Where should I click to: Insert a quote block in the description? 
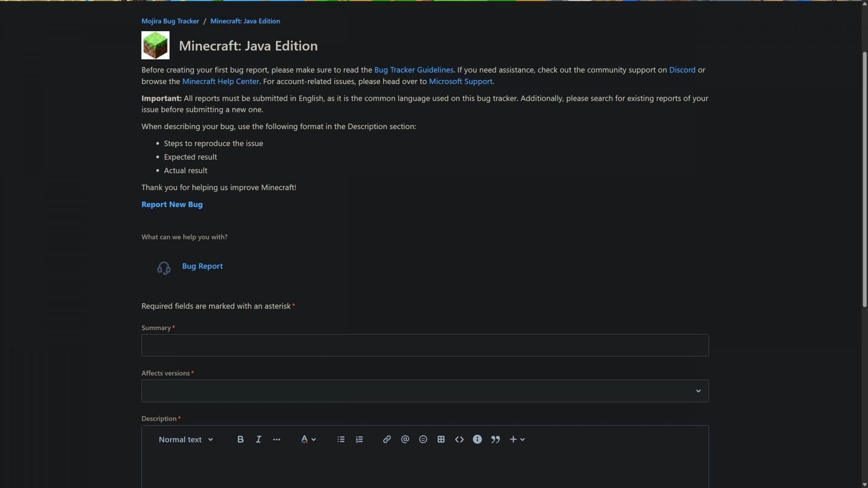point(495,439)
